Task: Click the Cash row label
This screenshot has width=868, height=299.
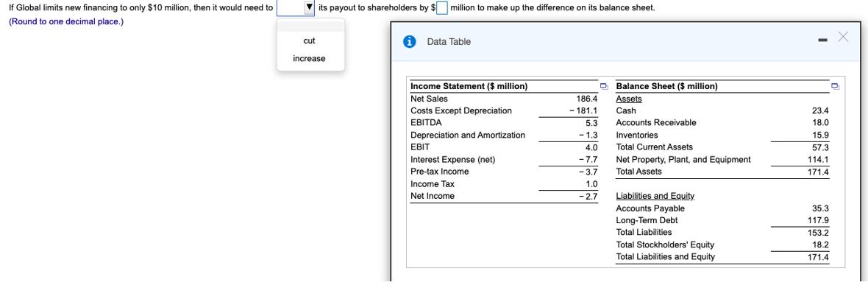Action: tap(626, 111)
